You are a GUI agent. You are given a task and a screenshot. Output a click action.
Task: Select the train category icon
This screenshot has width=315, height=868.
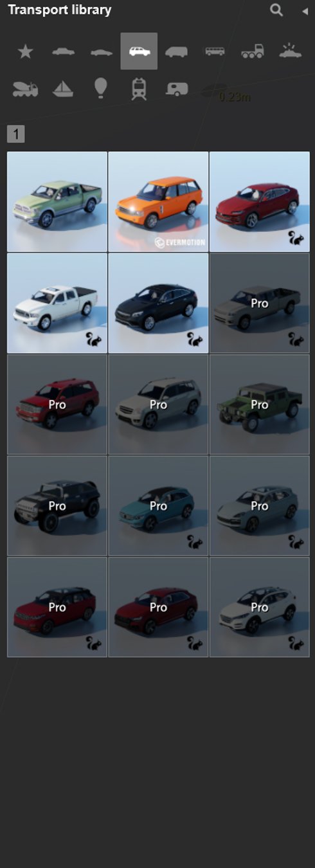coord(138,89)
